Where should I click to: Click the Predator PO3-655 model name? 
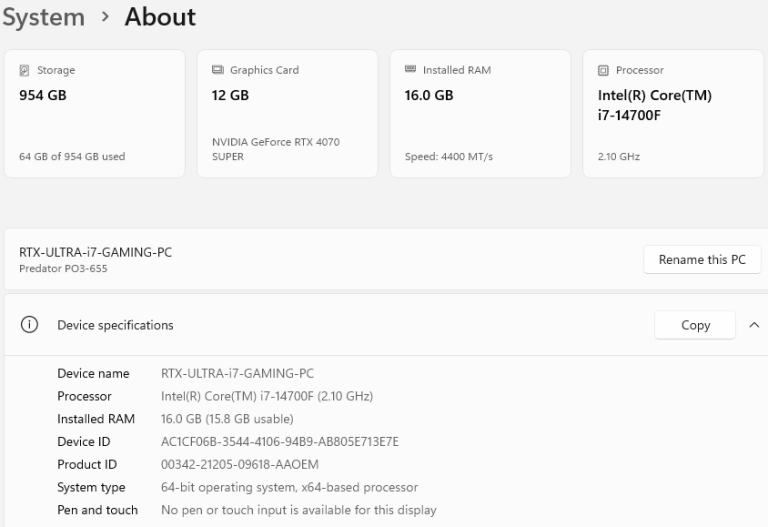63,269
